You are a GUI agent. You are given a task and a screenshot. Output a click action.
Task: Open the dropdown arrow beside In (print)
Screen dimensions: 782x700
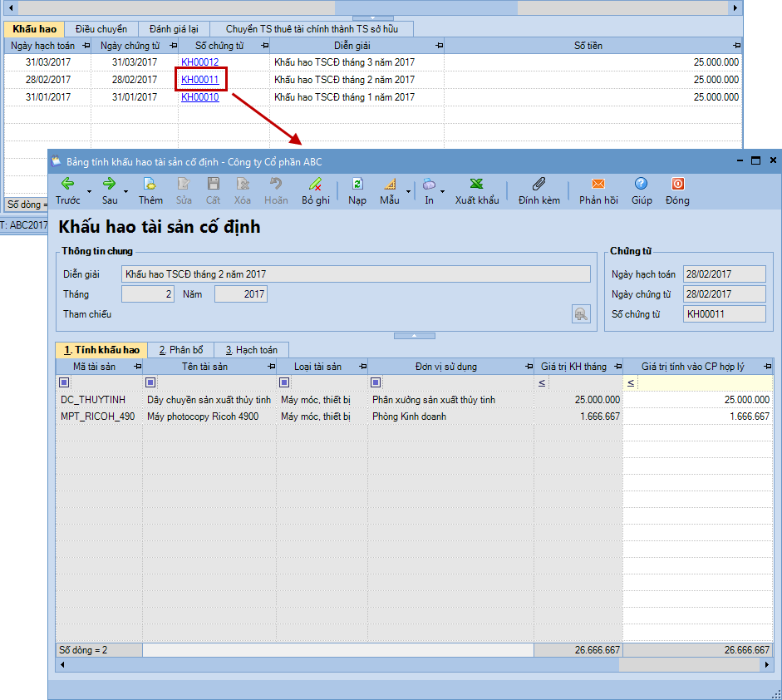[442, 192]
